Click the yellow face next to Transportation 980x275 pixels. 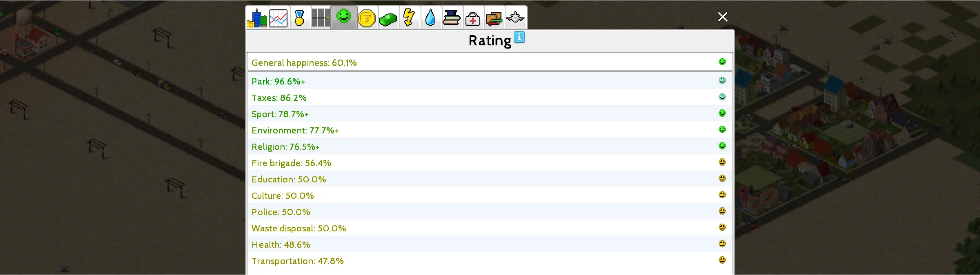[x=722, y=260]
